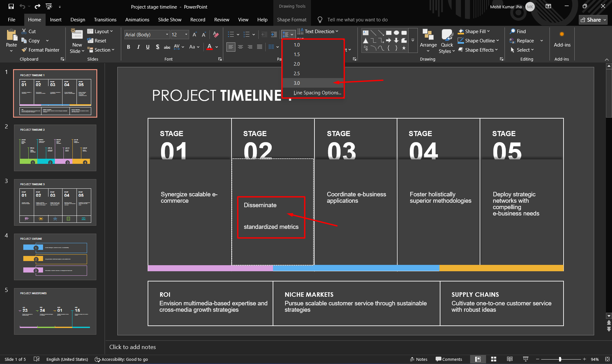Open the Arrange menu button
612x364 pixels.
click(x=428, y=41)
